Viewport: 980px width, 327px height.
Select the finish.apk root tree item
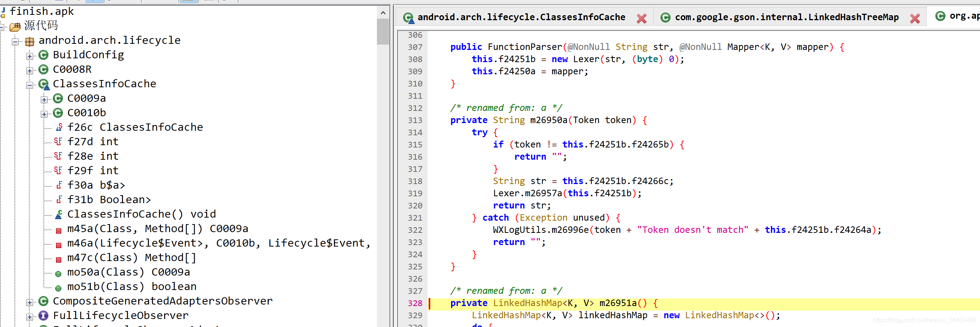[41, 11]
